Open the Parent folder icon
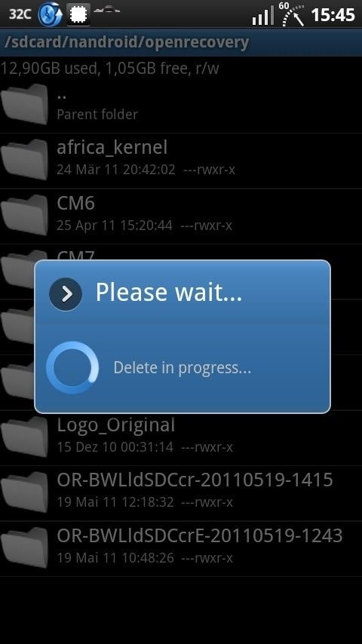The height and width of the screenshot is (644, 362). (25, 104)
